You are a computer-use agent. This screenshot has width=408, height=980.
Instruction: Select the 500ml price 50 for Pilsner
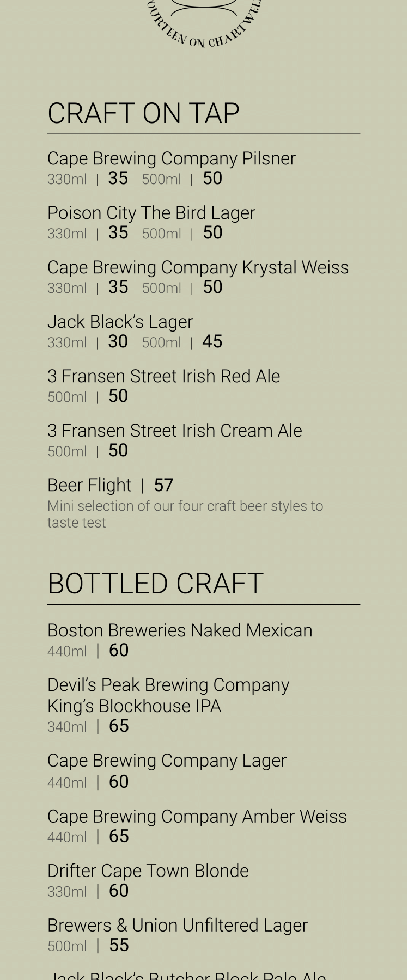tap(212, 179)
